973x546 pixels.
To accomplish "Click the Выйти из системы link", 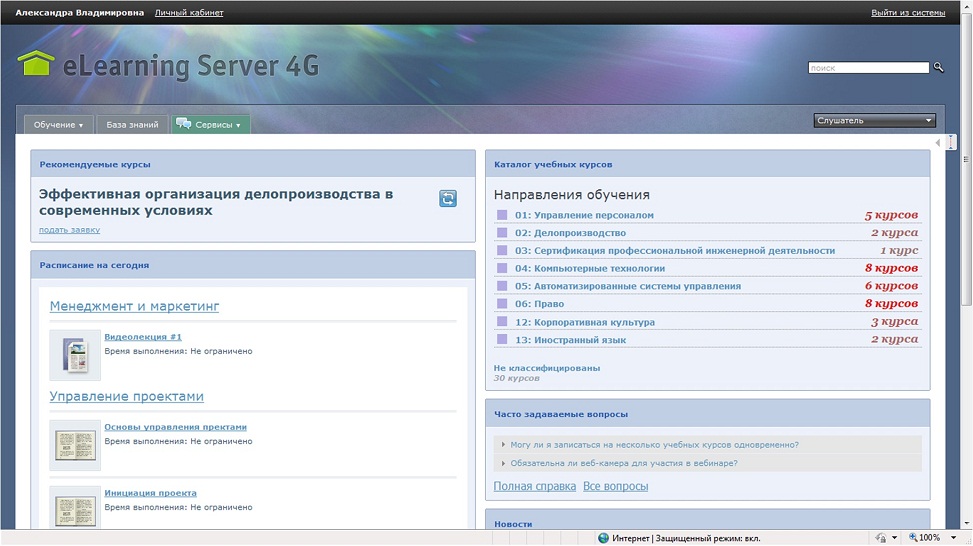I will [x=907, y=13].
